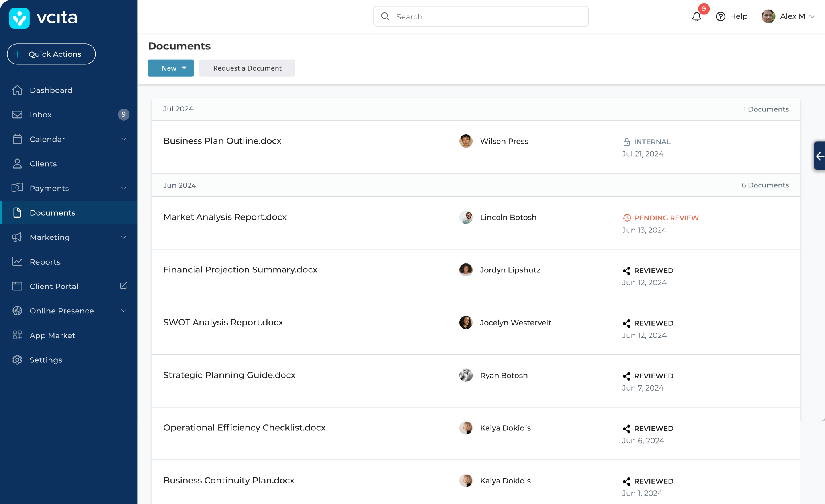Expand the Online Presence chevron
The width and height of the screenshot is (825, 504).
click(123, 311)
